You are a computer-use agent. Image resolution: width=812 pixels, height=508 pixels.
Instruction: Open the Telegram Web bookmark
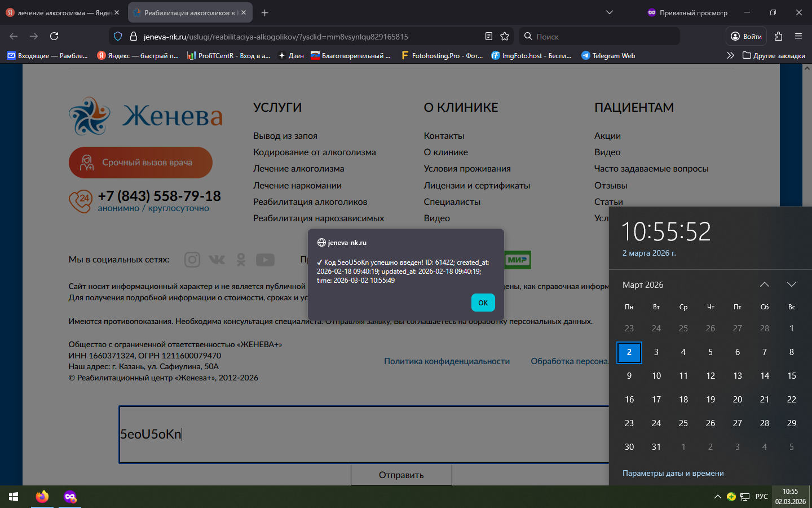[608, 55]
